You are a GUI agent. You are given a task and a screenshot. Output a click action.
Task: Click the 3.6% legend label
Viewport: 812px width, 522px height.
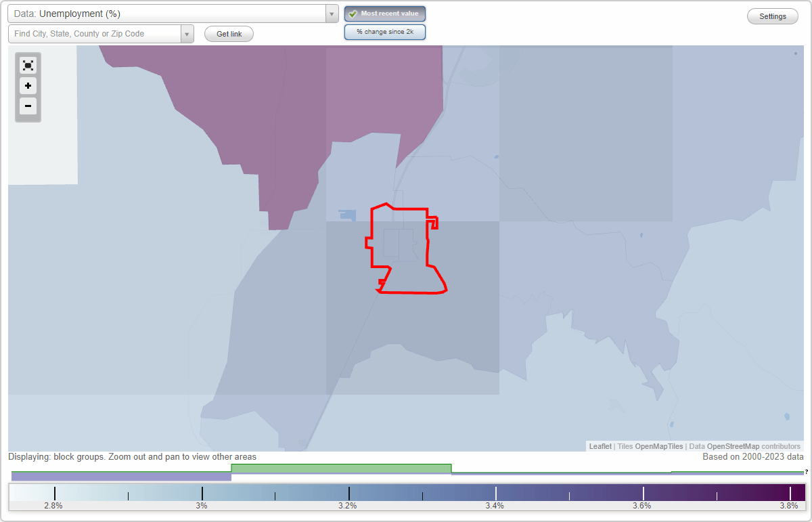pyautogui.click(x=641, y=506)
